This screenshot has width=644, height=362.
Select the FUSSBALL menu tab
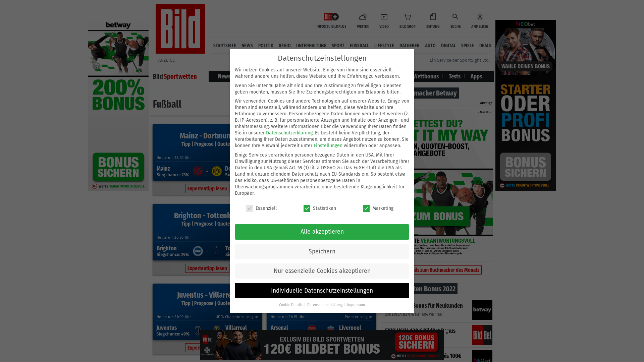point(359,46)
